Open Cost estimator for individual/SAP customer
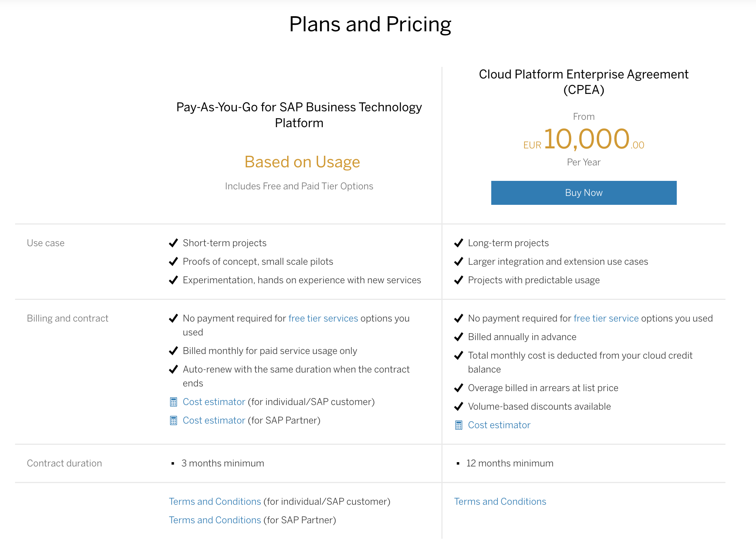This screenshot has height=548, width=756. (x=214, y=402)
